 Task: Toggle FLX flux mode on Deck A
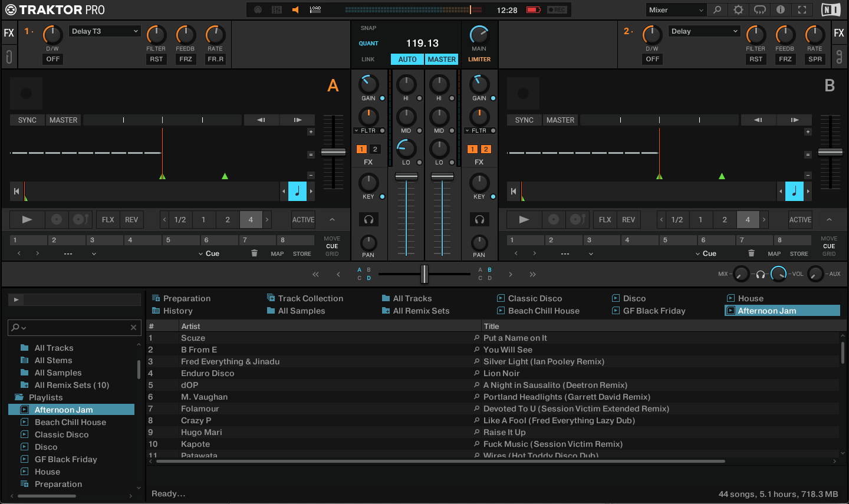[x=108, y=219]
